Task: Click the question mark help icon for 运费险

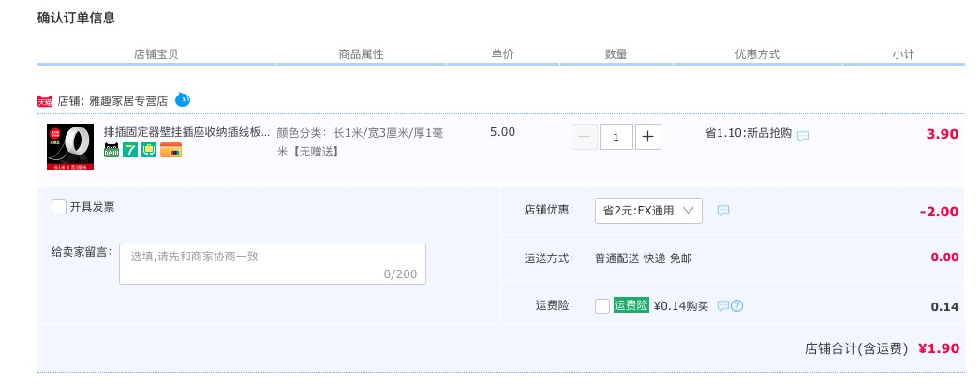Action: (x=737, y=306)
